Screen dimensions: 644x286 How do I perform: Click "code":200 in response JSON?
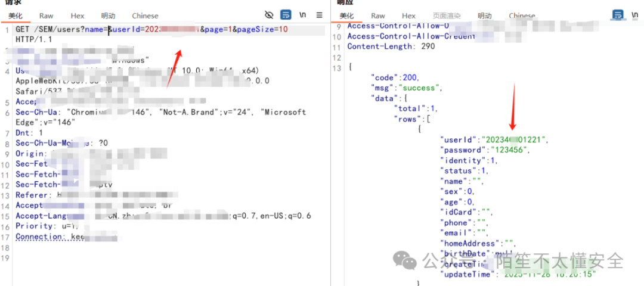(395, 77)
